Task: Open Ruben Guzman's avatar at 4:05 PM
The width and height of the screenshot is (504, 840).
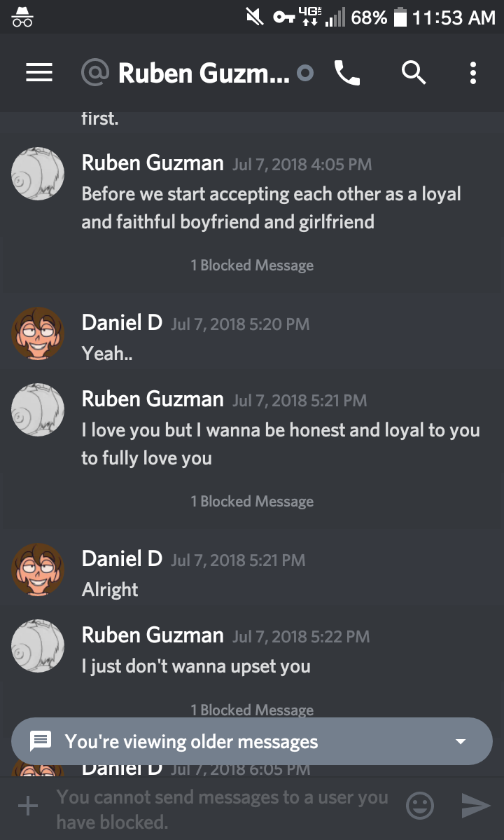Action: coord(38,173)
